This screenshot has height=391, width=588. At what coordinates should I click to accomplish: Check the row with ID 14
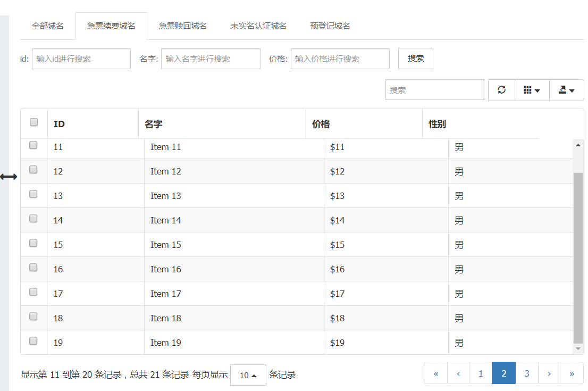click(33, 219)
